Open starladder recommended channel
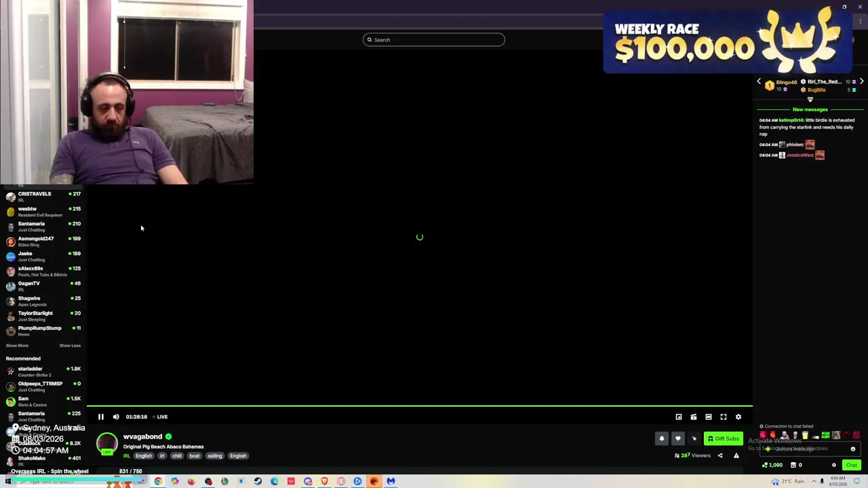 pos(43,371)
